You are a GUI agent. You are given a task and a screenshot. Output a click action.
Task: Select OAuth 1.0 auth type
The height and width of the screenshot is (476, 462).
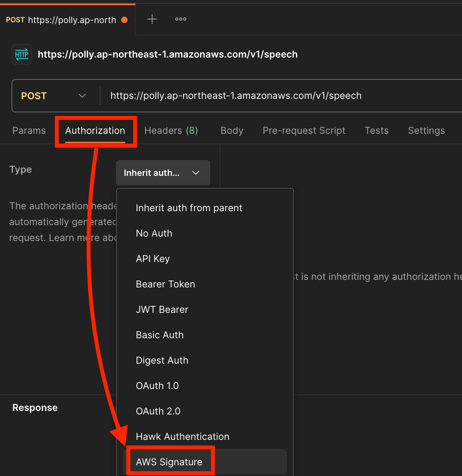pyautogui.click(x=205, y=386)
